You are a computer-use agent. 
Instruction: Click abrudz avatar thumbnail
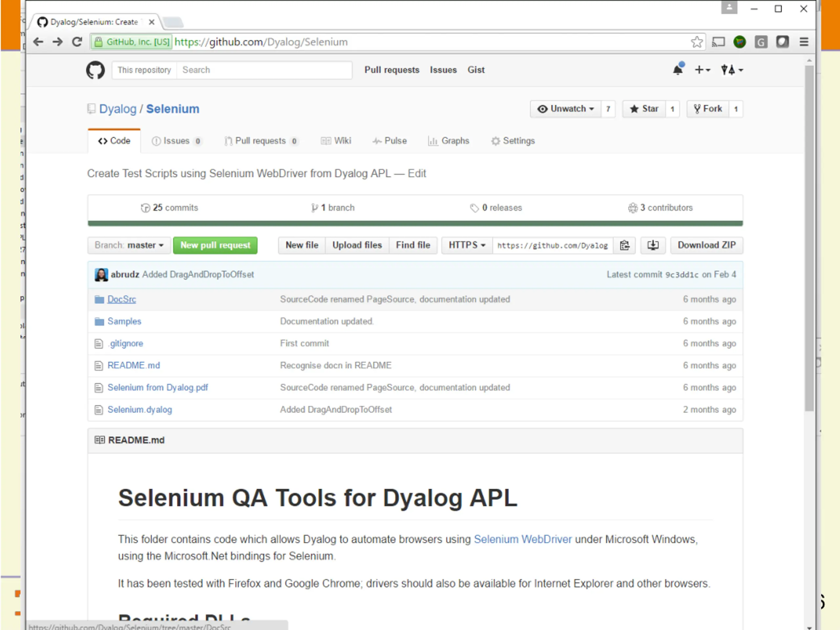[x=101, y=275]
